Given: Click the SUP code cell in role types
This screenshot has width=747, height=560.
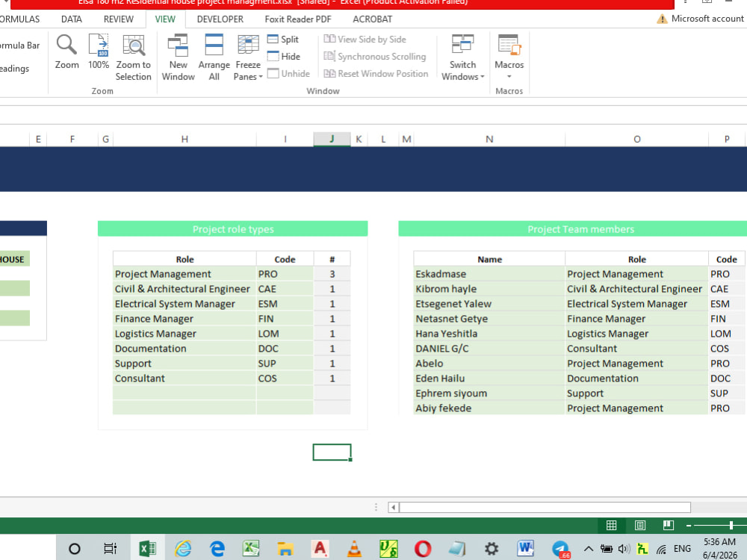Looking at the screenshot, I should tap(285, 364).
